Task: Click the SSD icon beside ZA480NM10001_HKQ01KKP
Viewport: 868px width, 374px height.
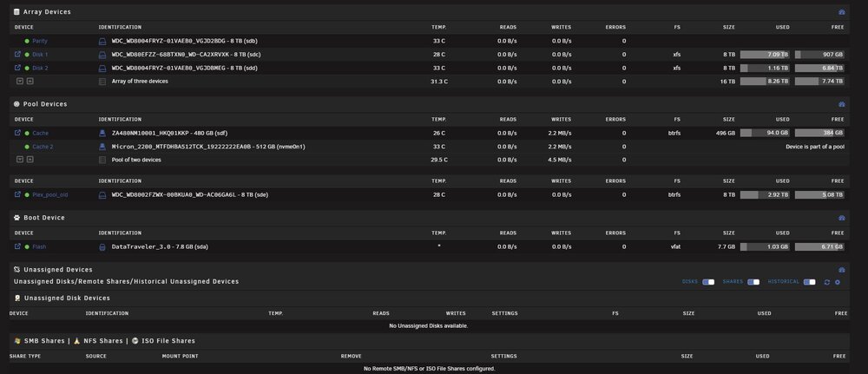Action: click(x=102, y=133)
